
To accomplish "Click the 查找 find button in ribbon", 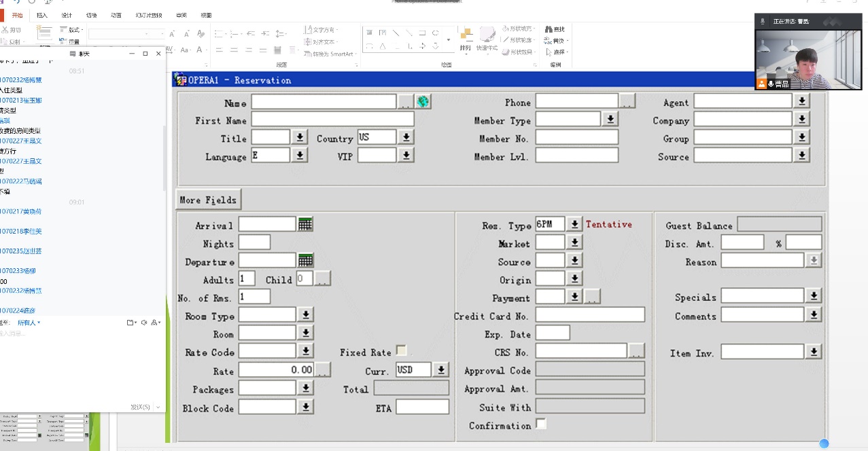I will (x=555, y=29).
